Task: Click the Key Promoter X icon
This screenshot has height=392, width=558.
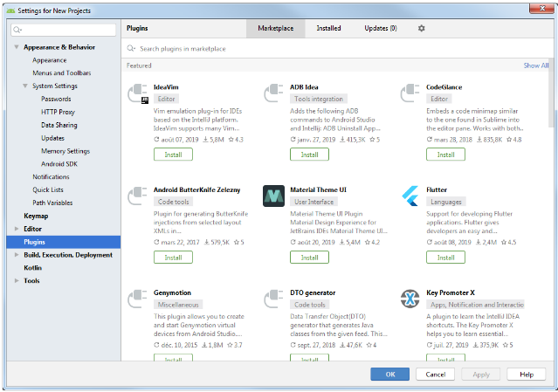Action: click(x=411, y=299)
